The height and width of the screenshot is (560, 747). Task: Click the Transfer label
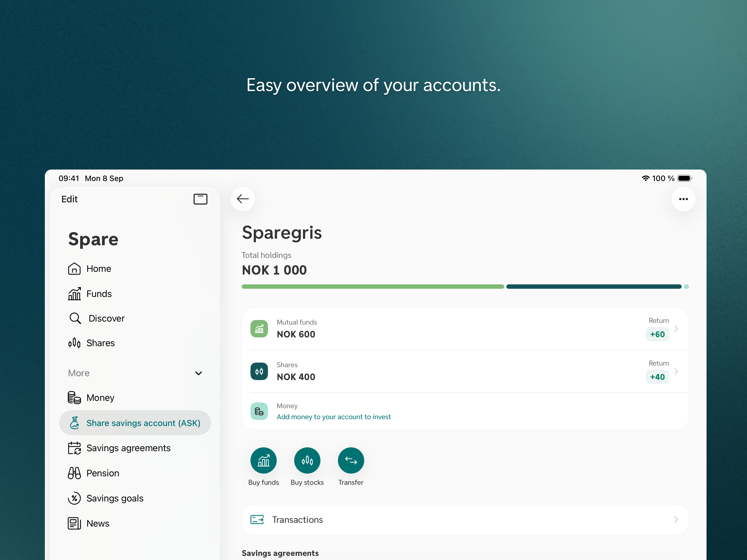pos(351,483)
